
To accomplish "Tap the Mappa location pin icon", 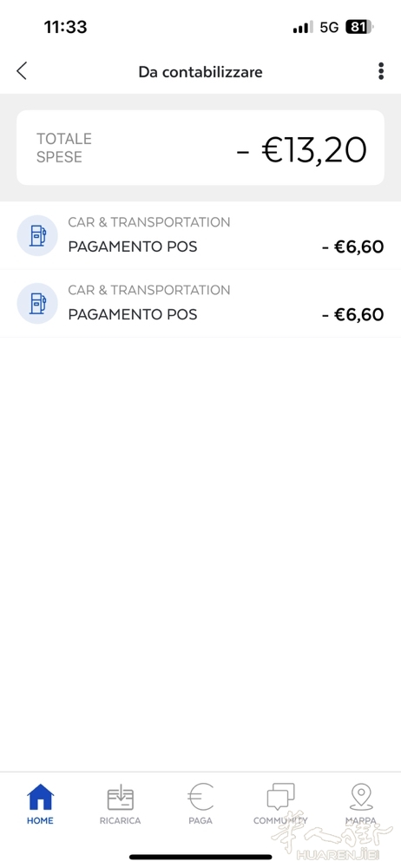I will 361,797.
